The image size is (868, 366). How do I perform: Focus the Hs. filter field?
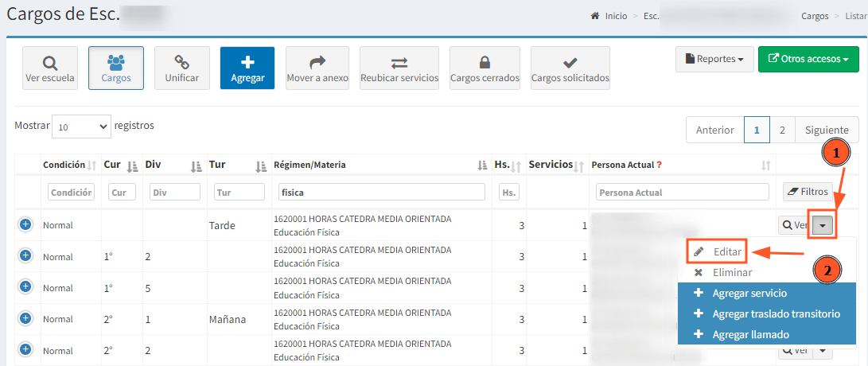508,192
